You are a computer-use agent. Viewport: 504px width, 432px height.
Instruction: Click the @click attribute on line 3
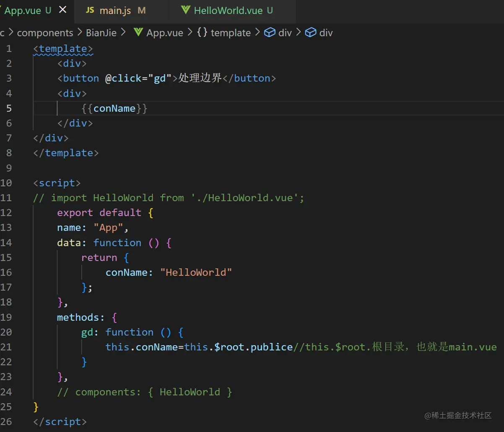pyautogui.click(x=123, y=78)
